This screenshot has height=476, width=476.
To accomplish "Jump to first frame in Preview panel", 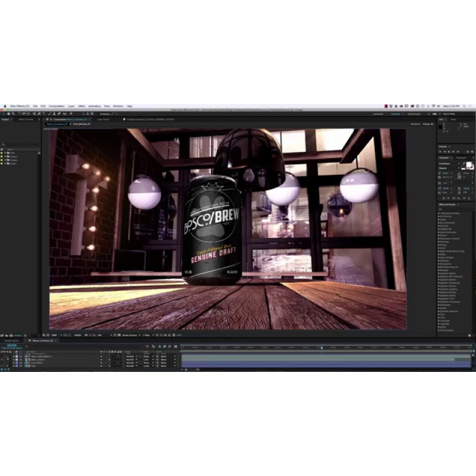I will (440, 152).
